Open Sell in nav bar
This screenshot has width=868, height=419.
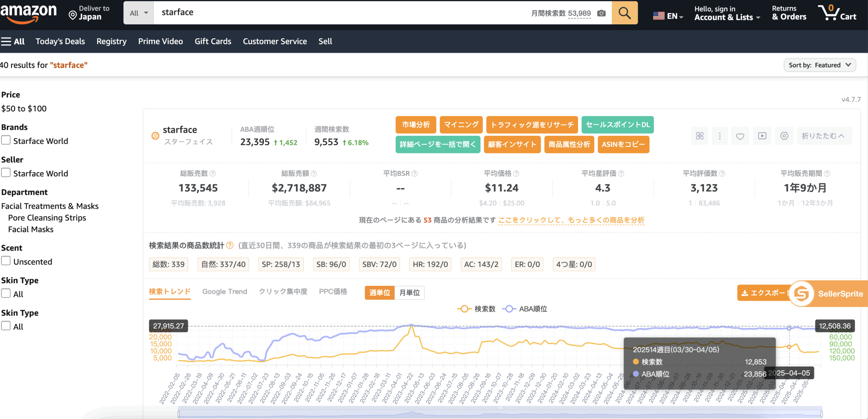pyautogui.click(x=325, y=41)
